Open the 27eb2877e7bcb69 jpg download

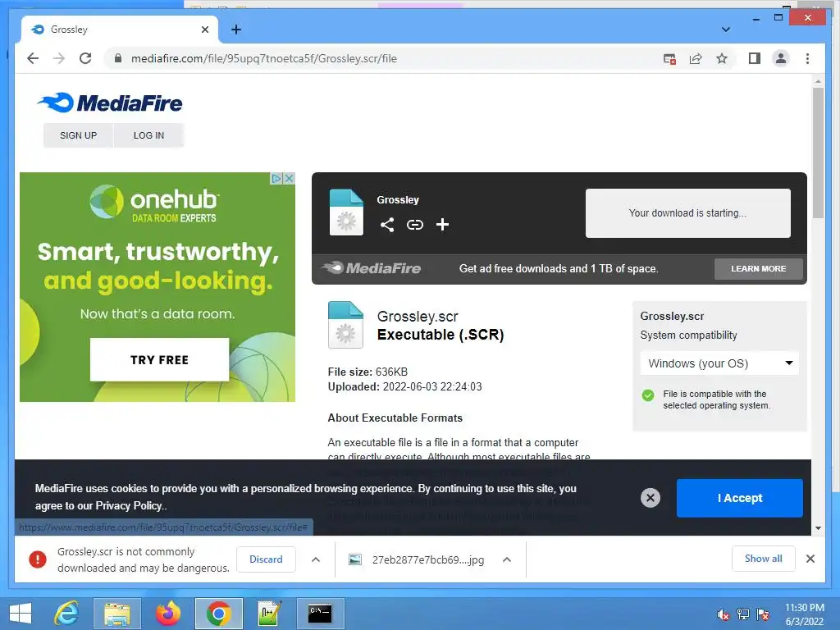(x=418, y=559)
